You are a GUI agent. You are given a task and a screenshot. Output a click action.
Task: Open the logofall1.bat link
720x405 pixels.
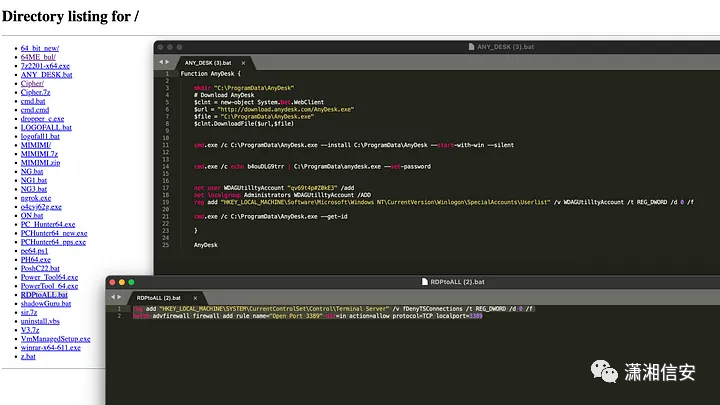click(x=40, y=136)
